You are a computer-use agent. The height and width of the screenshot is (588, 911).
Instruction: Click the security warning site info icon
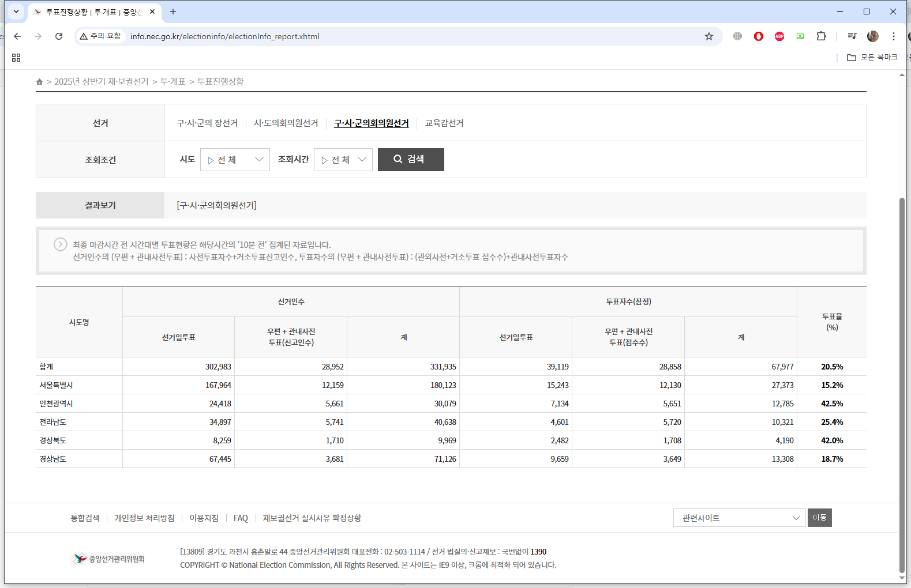tap(100, 36)
